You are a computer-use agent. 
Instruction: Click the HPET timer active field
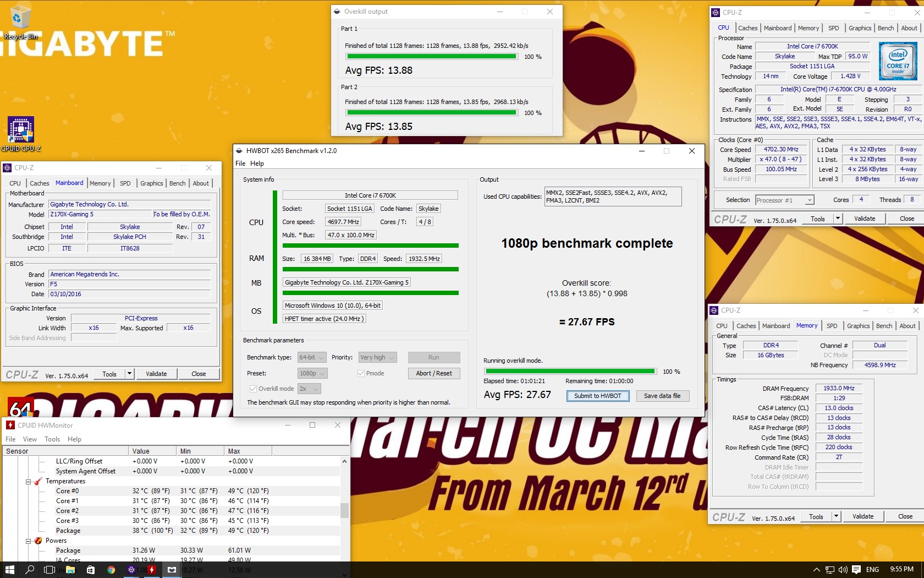pos(324,319)
